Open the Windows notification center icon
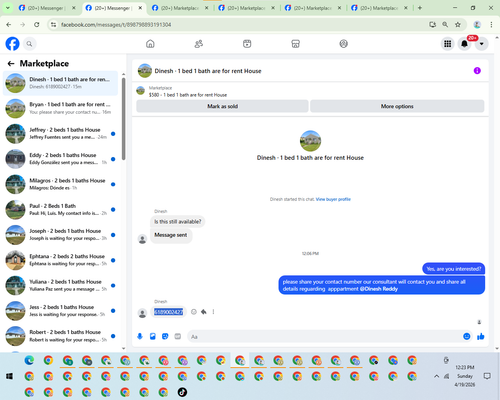 pyautogui.click(x=487, y=376)
